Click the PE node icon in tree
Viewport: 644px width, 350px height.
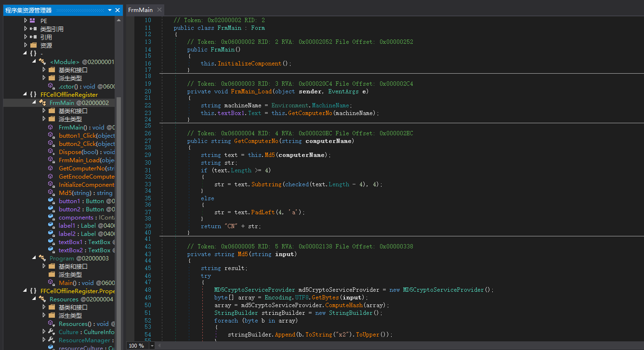click(32, 21)
